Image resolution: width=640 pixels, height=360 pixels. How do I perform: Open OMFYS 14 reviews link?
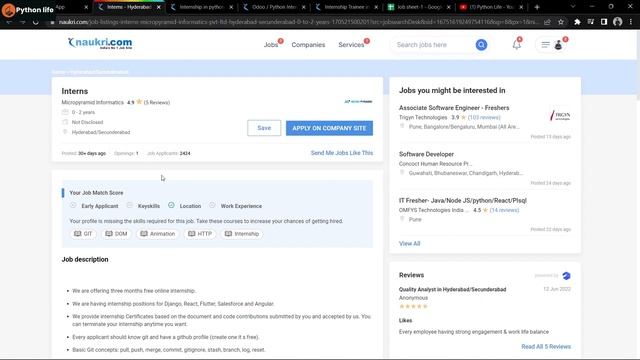(x=504, y=210)
